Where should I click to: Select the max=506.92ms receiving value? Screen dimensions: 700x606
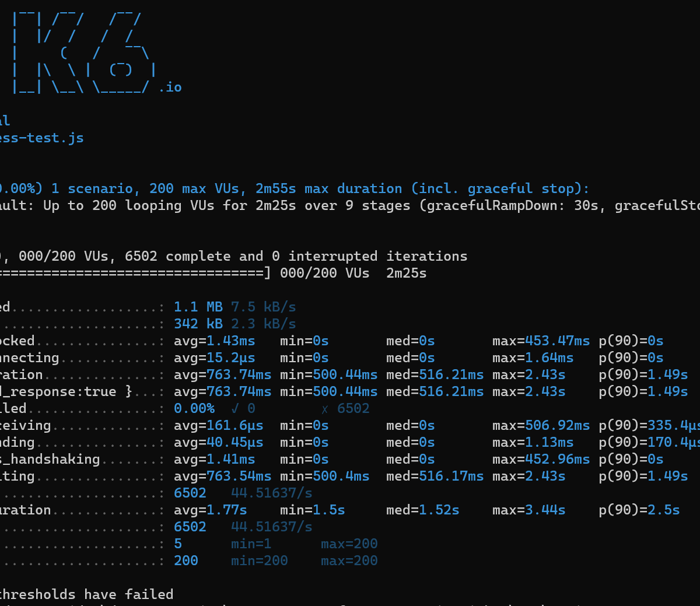(541, 425)
